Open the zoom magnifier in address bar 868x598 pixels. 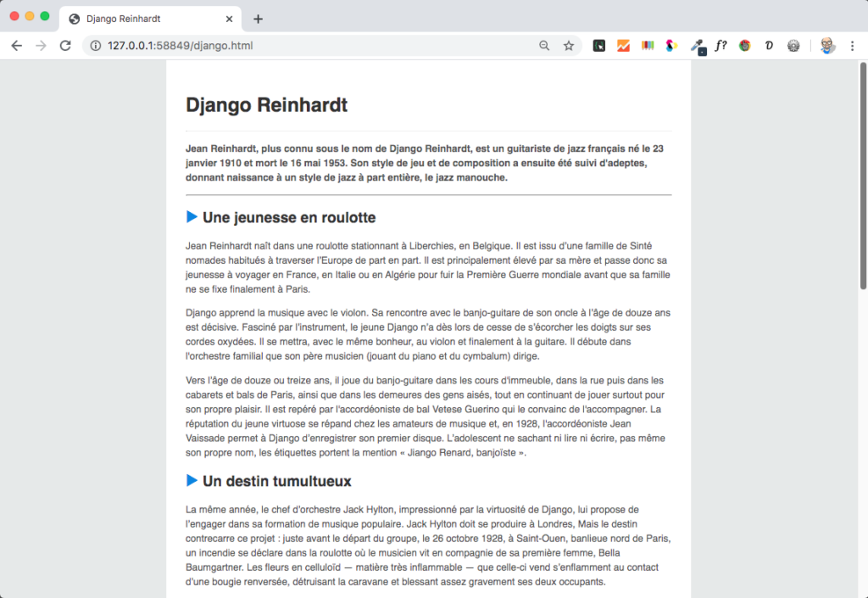(x=544, y=46)
